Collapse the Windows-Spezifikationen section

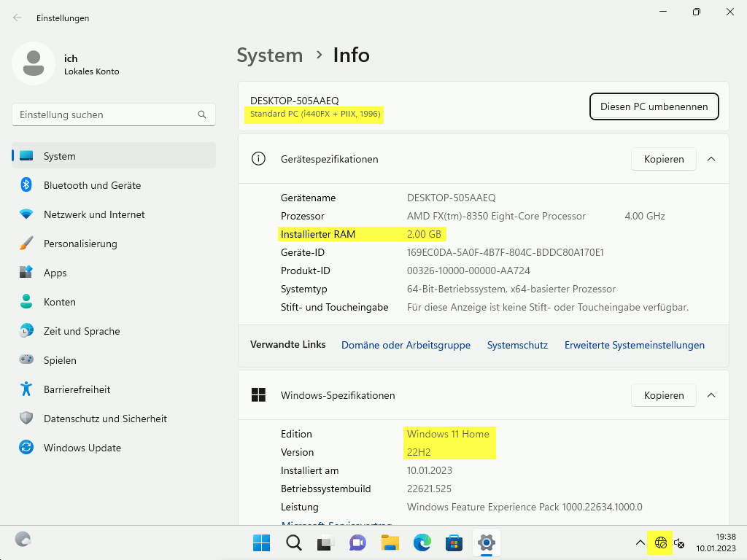(x=711, y=395)
